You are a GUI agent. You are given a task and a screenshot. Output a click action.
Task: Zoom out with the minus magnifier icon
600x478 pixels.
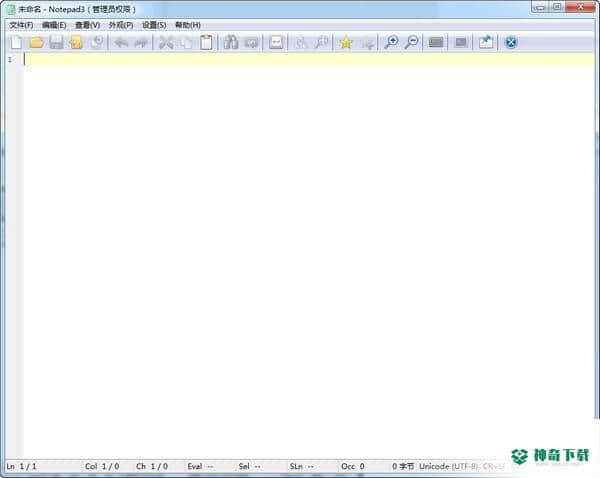click(411, 42)
